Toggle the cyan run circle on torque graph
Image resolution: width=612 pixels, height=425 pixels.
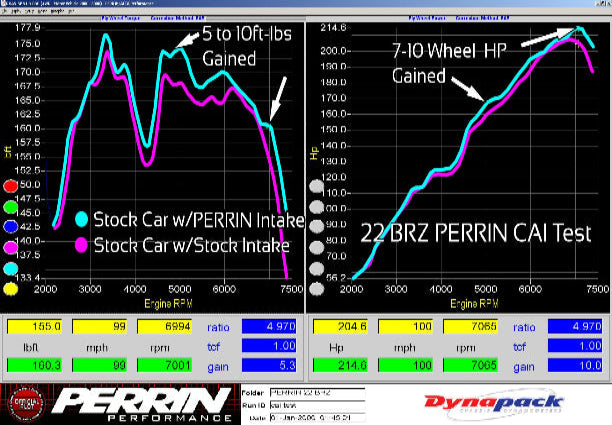click(11, 269)
